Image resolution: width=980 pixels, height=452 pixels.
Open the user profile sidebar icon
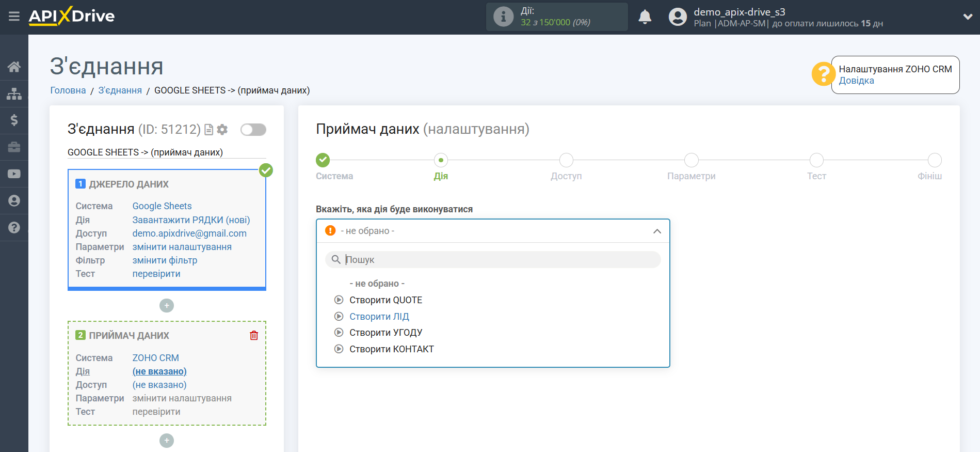click(x=14, y=201)
